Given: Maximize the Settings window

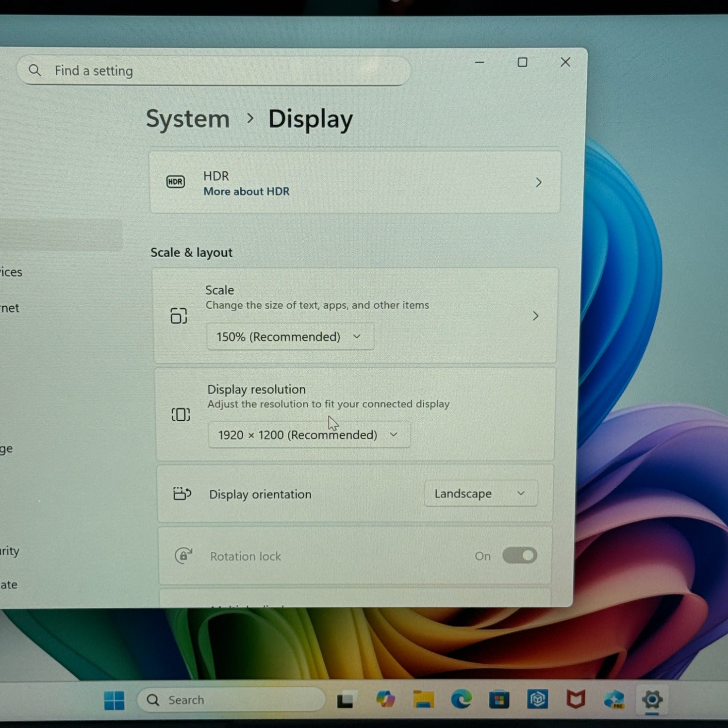Looking at the screenshot, I should 522,62.
